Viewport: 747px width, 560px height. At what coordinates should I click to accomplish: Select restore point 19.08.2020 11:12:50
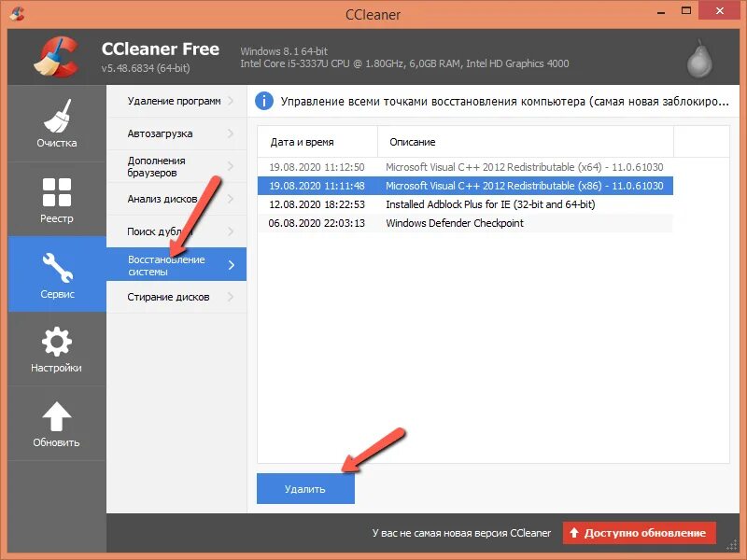point(465,167)
